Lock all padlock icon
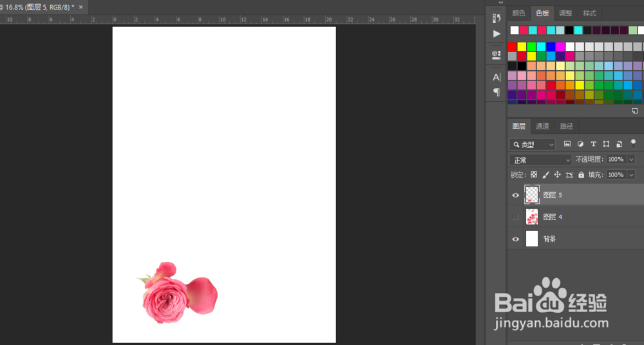The height and width of the screenshot is (345, 644). 581,174
